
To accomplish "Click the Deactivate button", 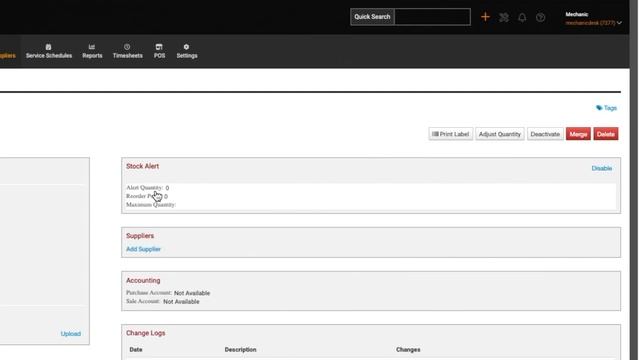I will pos(545,134).
